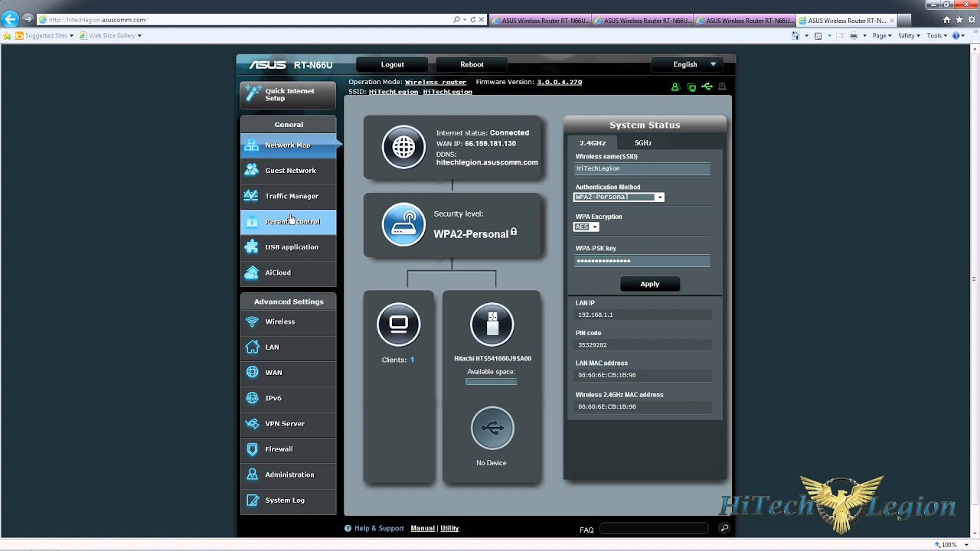Open Quick Internet Setup wizard
980x551 pixels.
tap(288, 95)
